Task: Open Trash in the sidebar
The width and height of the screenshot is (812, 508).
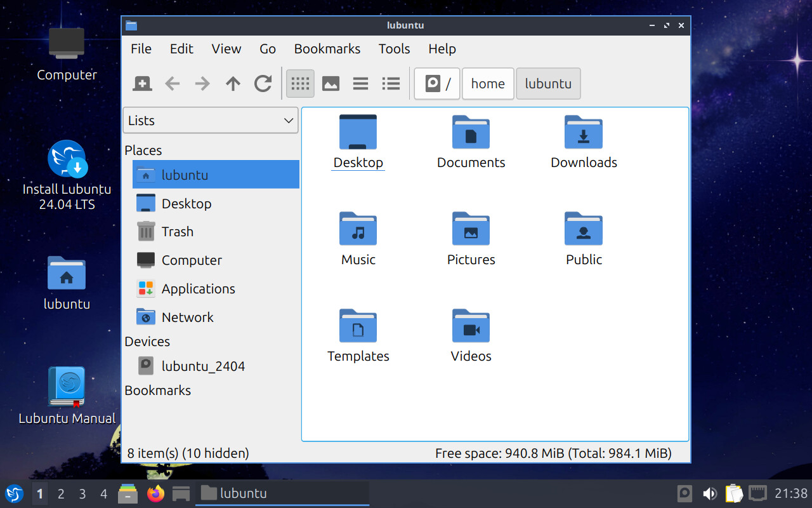Action: click(216, 231)
